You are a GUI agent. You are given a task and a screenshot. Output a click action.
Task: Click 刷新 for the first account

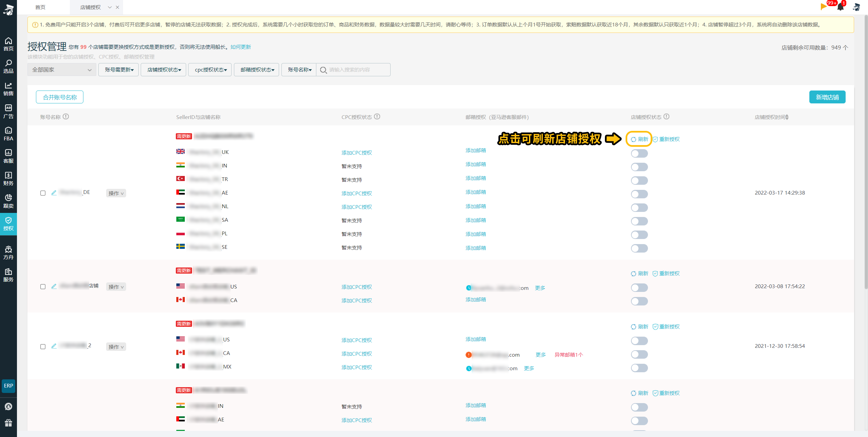point(639,139)
